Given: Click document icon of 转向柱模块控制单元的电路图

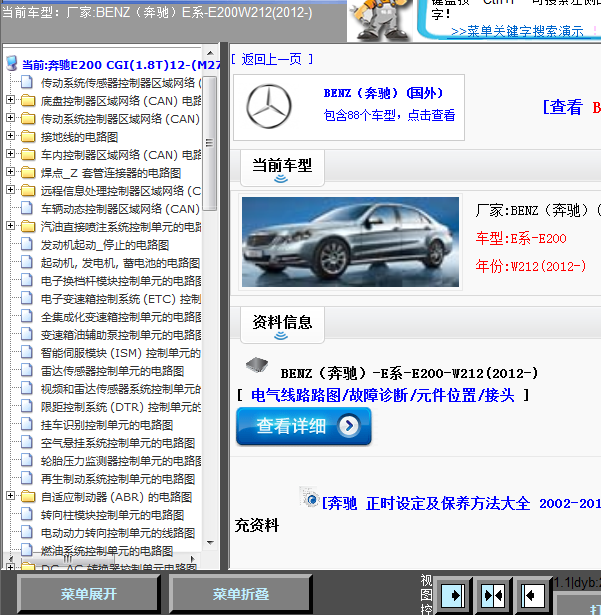Looking at the screenshot, I should tap(27, 514).
